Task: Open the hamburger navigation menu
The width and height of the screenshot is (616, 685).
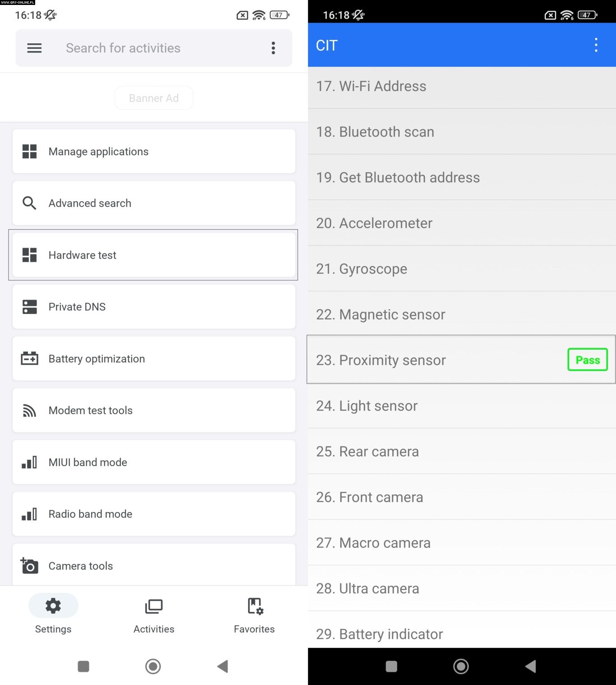Action: tap(34, 48)
